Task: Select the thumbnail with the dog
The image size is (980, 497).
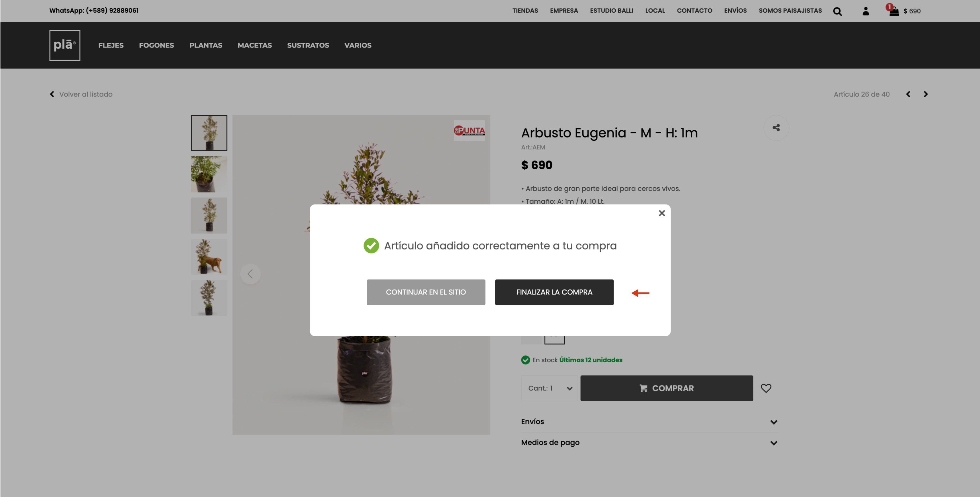Action: (x=209, y=257)
